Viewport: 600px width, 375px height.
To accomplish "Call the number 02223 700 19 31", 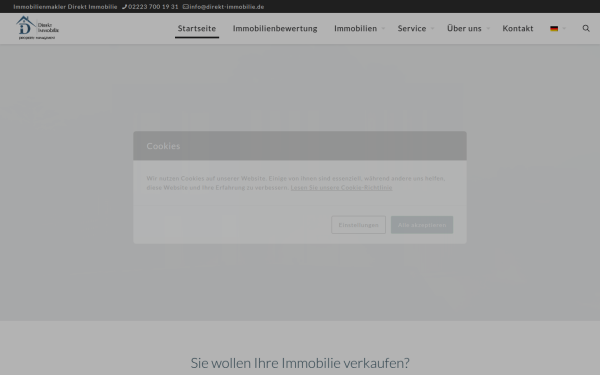I will 153,7.
